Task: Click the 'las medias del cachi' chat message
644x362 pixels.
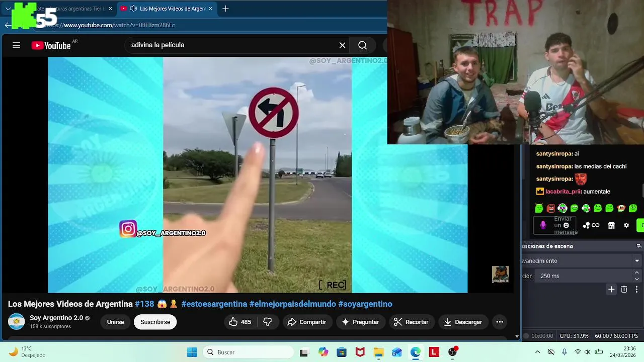Action: click(x=600, y=166)
